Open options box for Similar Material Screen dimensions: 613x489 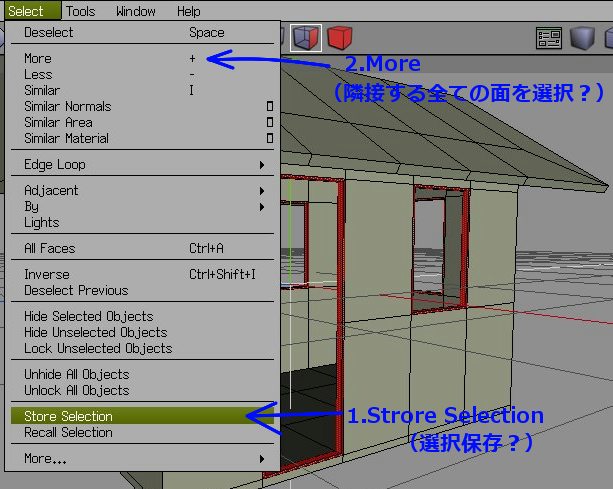coord(270,138)
